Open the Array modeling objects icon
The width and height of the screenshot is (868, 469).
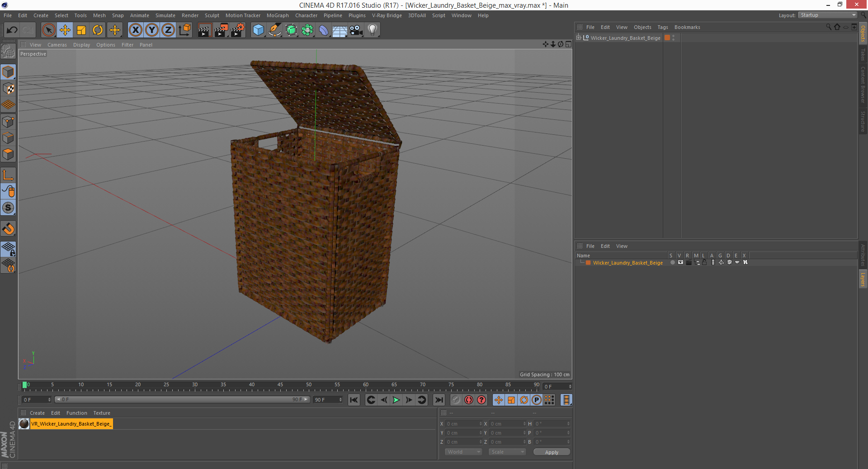(307, 30)
